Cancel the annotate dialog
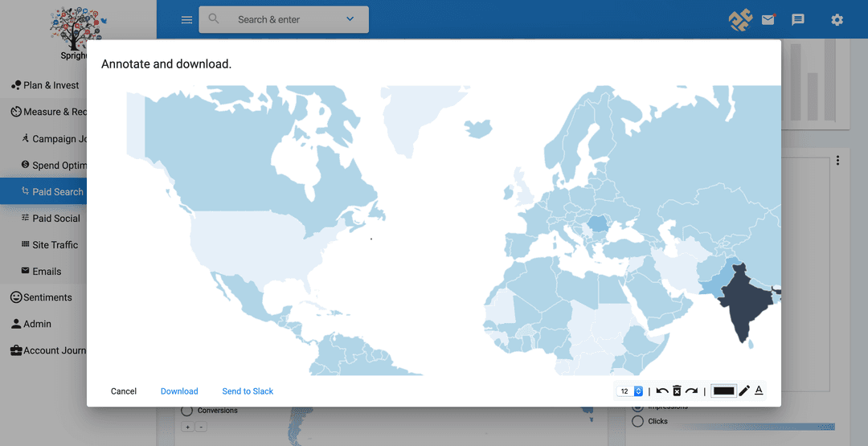The height and width of the screenshot is (446, 868). pyautogui.click(x=124, y=391)
